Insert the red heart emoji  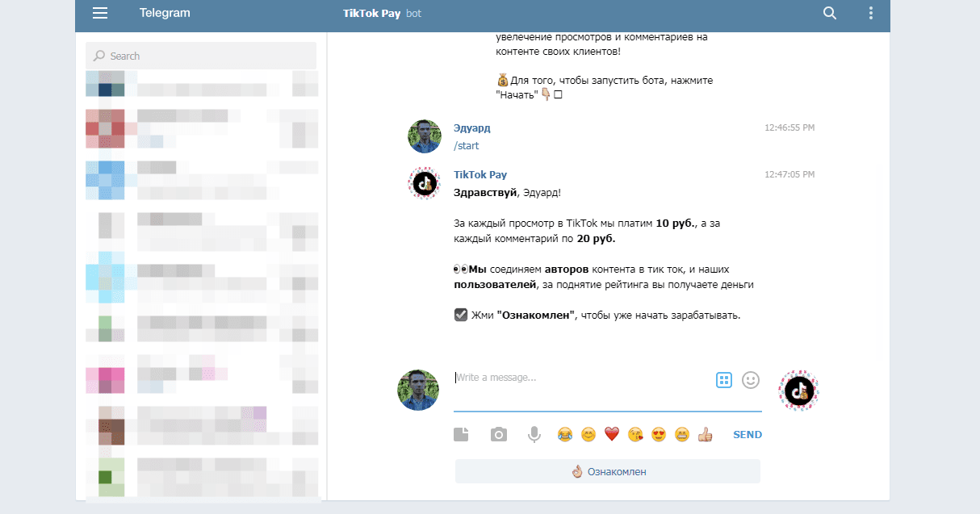pos(612,435)
